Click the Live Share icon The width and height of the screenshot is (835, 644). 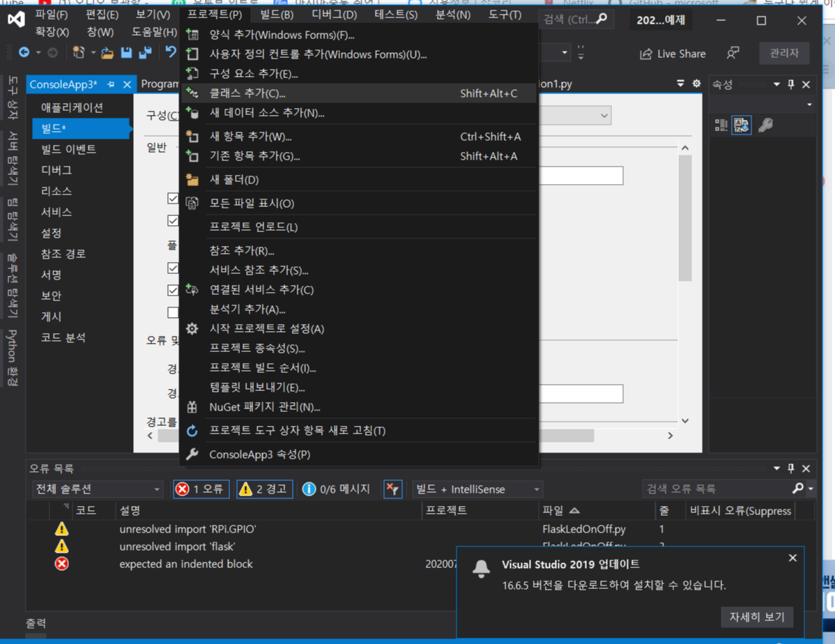click(646, 54)
